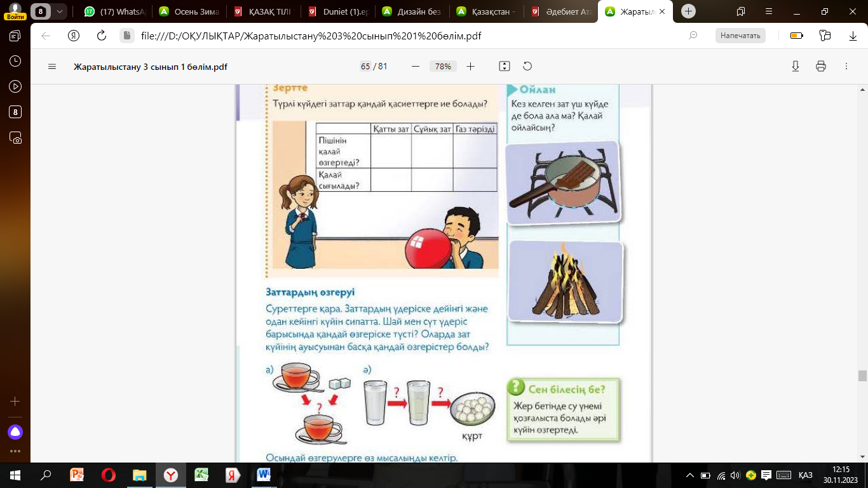
Task: Open the volume control in tray
Action: 736,475
